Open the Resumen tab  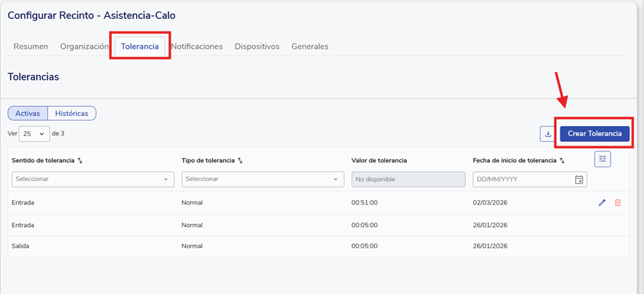click(31, 47)
